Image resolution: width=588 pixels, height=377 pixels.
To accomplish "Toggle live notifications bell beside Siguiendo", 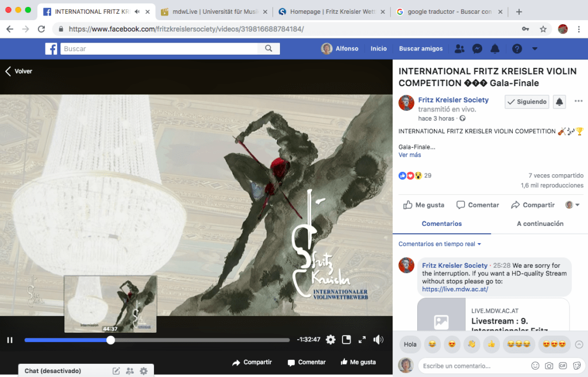I will pyautogui.click(x=559, y=102).
